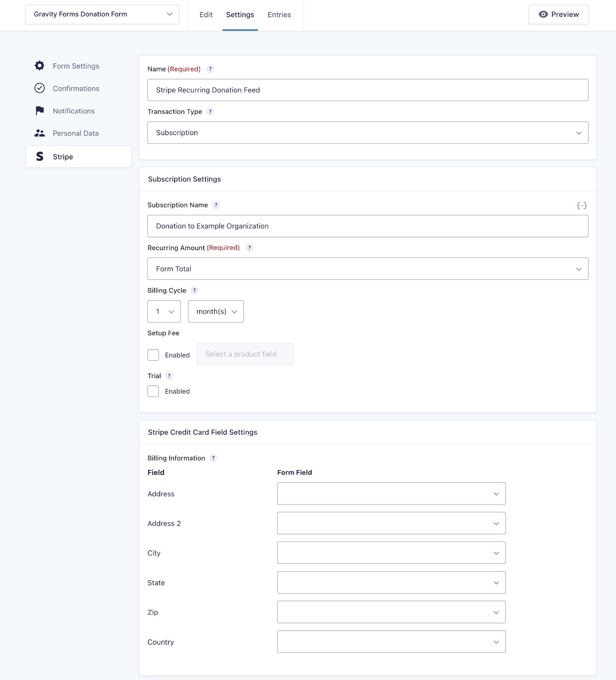Click the Preview button

pos(559,14)
